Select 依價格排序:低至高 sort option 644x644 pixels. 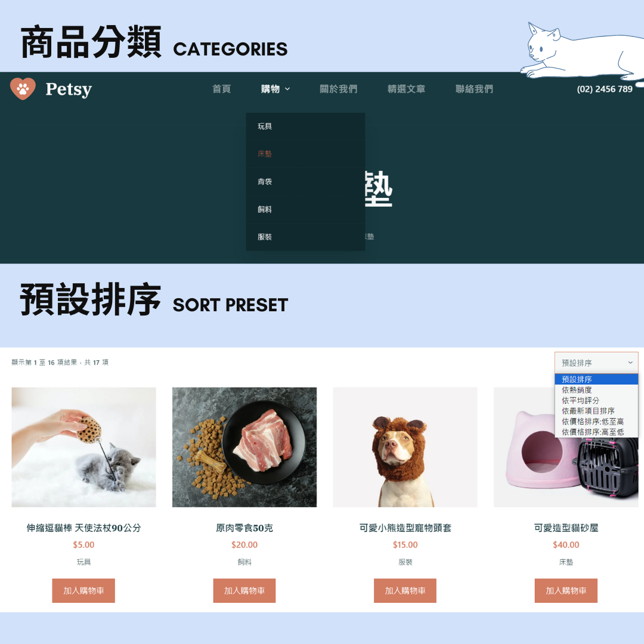pos(593,422)
